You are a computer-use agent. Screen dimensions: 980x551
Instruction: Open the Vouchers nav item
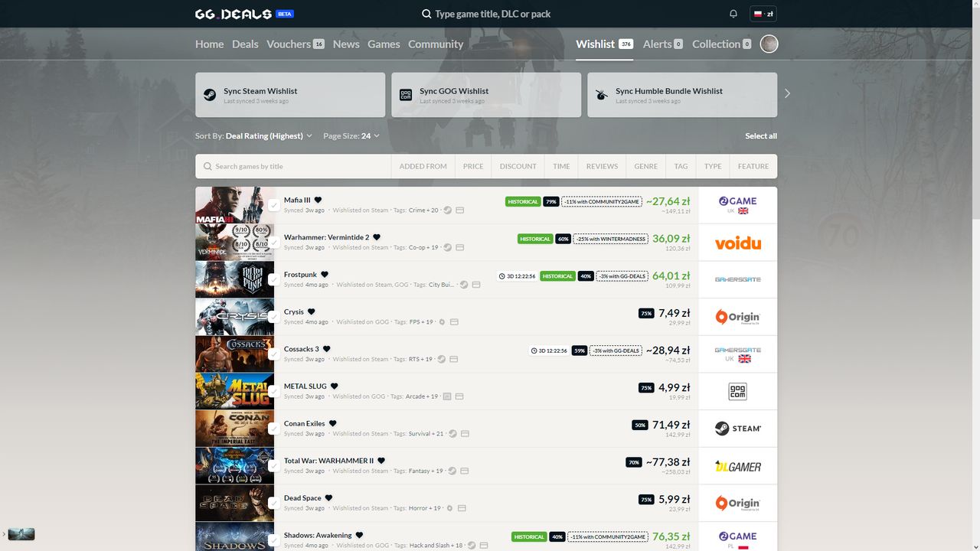[296, 44]
